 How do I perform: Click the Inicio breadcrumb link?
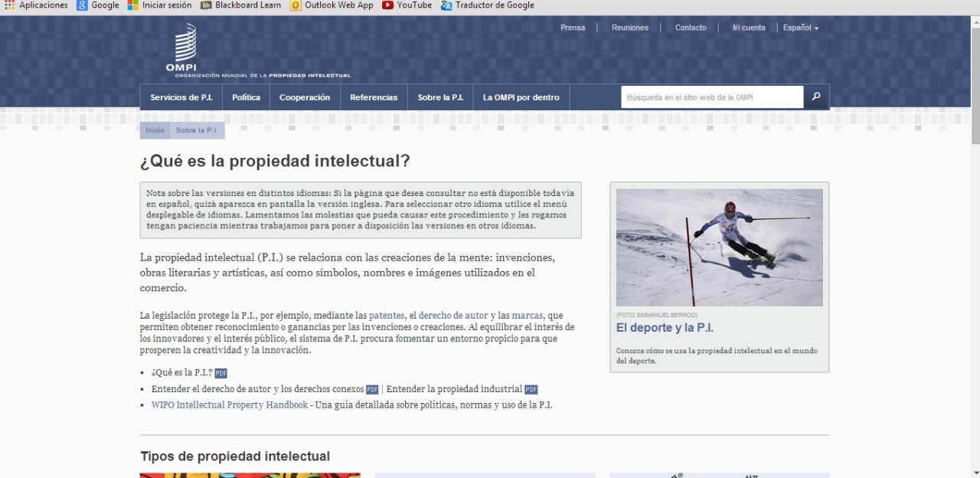155,130
